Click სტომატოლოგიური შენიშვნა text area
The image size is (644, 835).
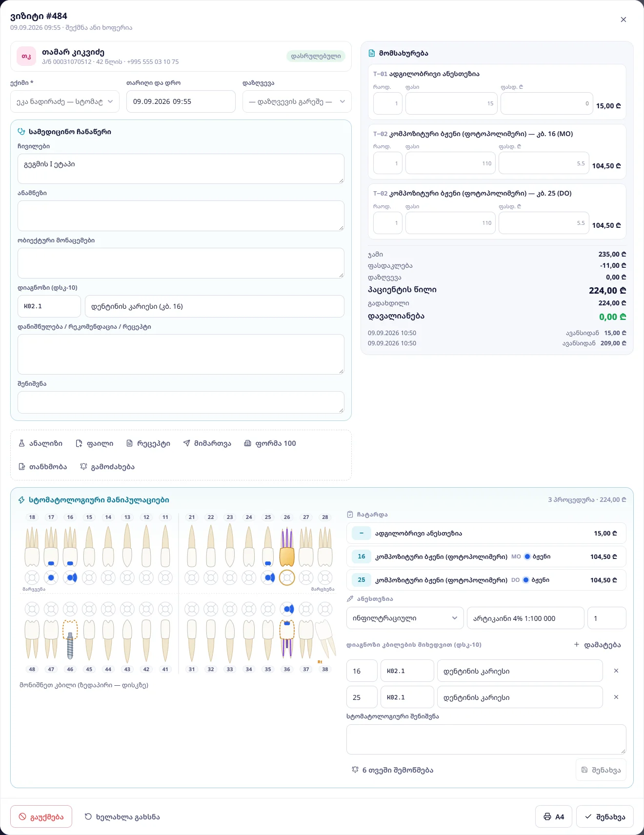pyautogui.click(x=486, y=739)
